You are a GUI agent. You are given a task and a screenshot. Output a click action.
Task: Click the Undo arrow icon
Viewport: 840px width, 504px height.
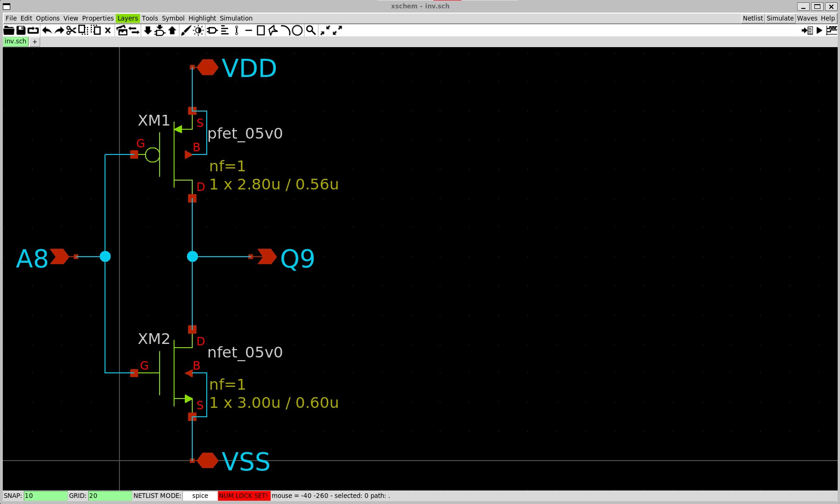(47, 30)
